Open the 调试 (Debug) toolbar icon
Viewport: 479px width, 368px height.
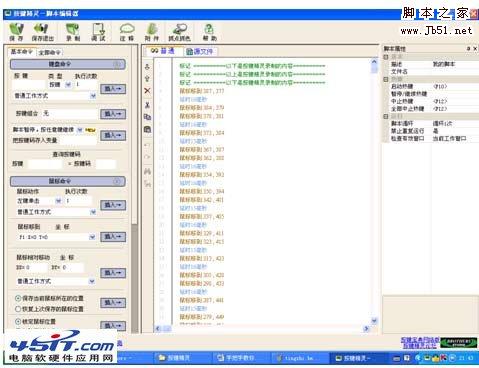coord(99,32)
